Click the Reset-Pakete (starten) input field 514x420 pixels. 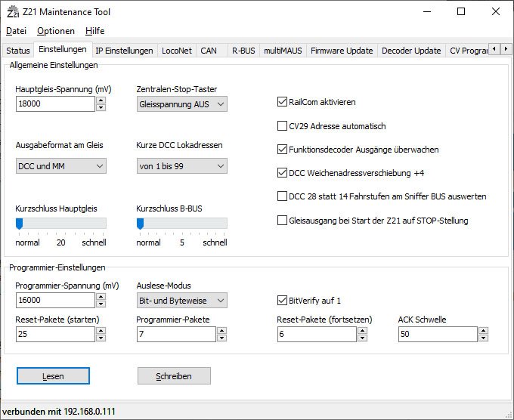pyautogui.click(x=55, y=334)
